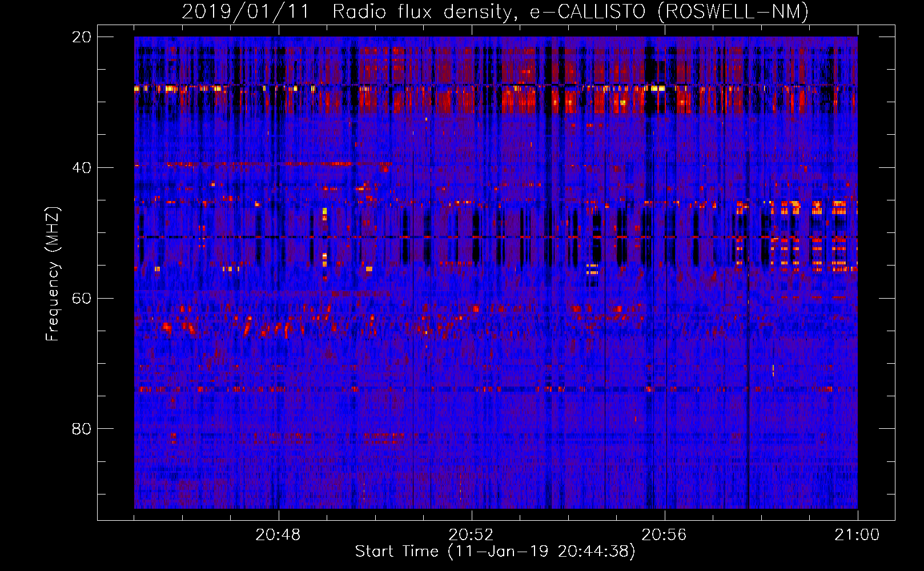Click the 'Frequency (MHZ)' y-axis label
The height and width of the screenshot is (571, 924).
point(53,274)
